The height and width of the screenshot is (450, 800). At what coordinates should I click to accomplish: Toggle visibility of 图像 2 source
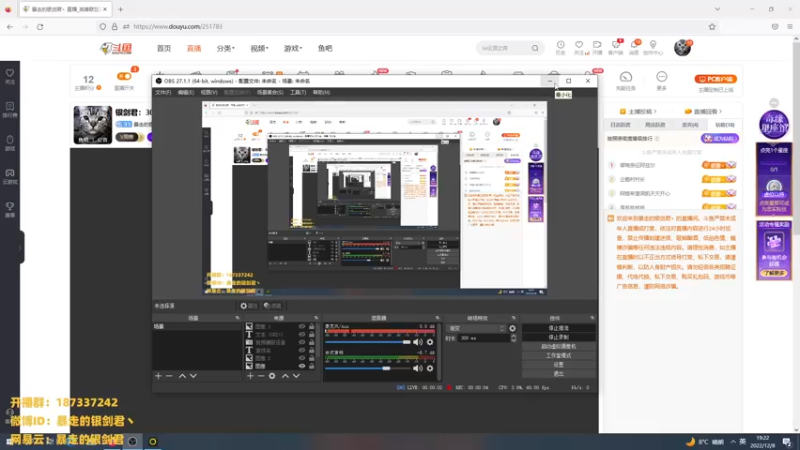pyautogui.click(x=302, y=358)
